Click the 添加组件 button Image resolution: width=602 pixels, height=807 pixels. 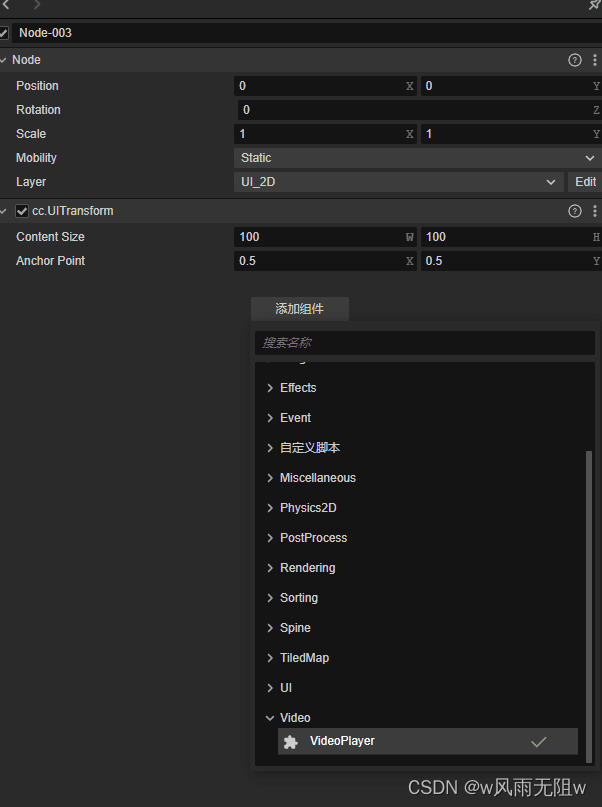(x=300, y=309)
